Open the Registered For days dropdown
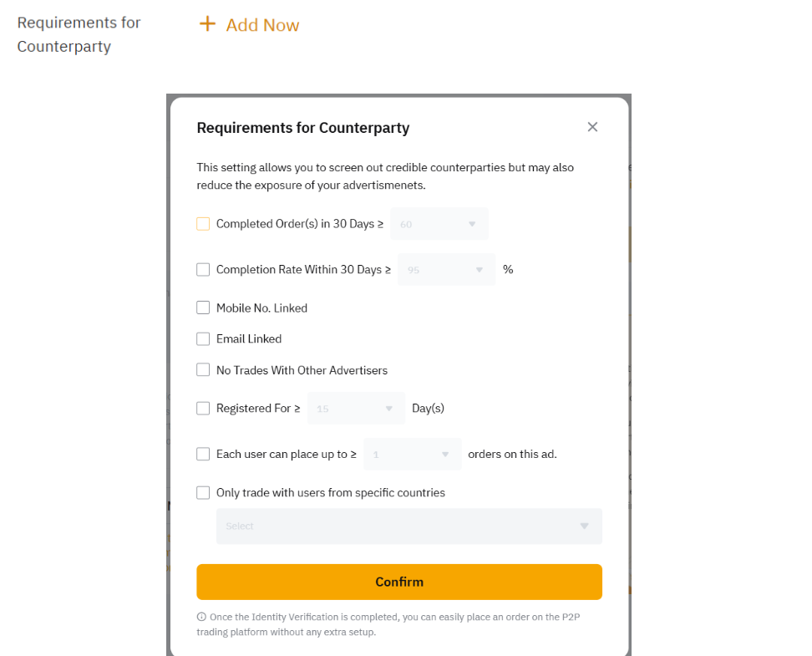Screen dimensions: 812x656 [x=356, y=409]
